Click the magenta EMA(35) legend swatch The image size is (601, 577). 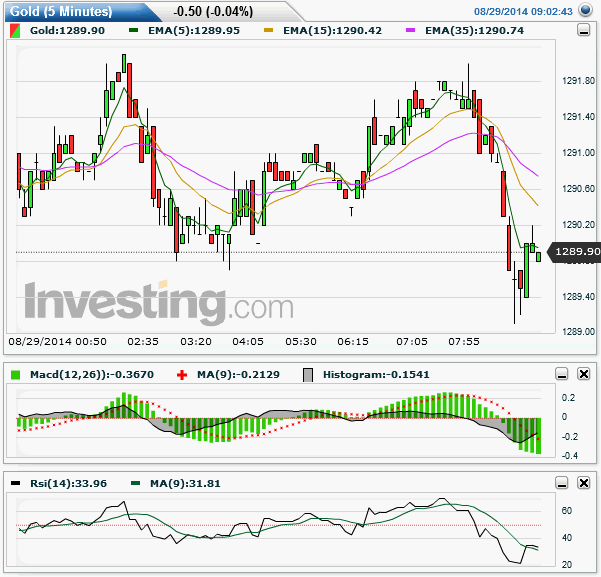[x=411, y=30]
